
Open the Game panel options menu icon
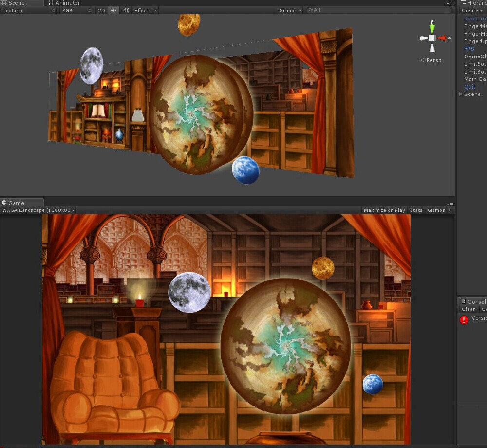(x=450, y=204)
